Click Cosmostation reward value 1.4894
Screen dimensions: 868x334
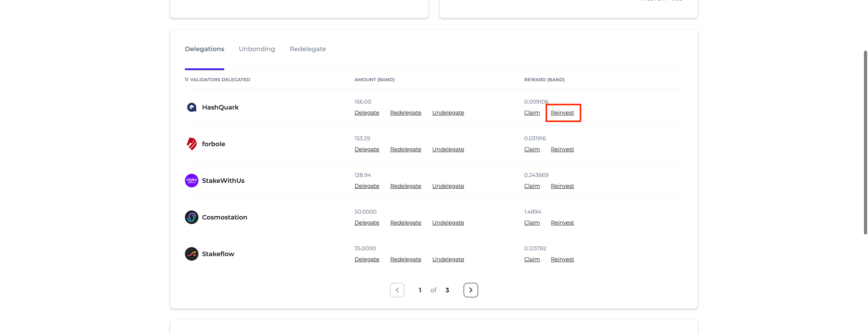[x=533, y=212]
